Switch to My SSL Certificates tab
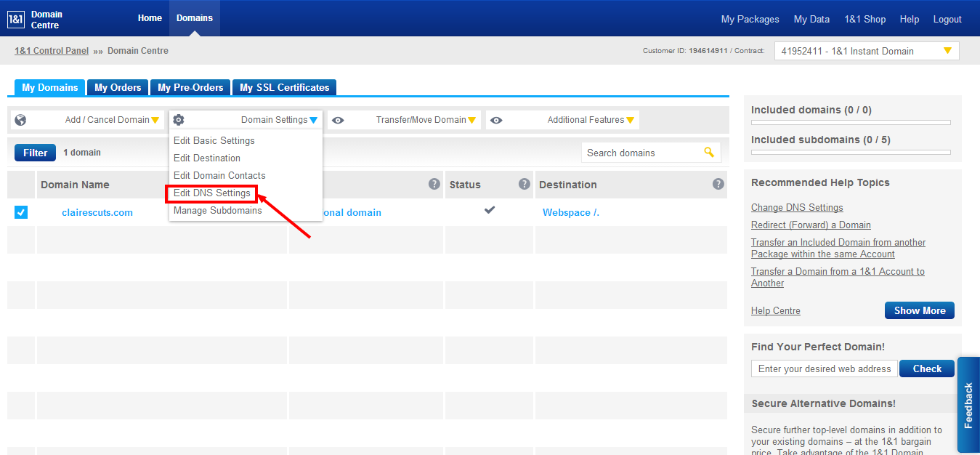The height and width of the screenshot is (455, 980). coord(284,87)
